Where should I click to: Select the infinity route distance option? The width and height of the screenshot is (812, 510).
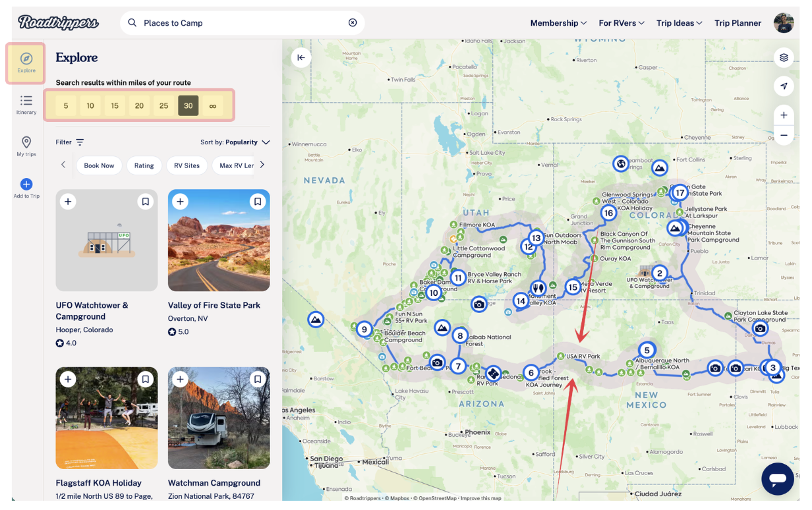coord(212,105)
